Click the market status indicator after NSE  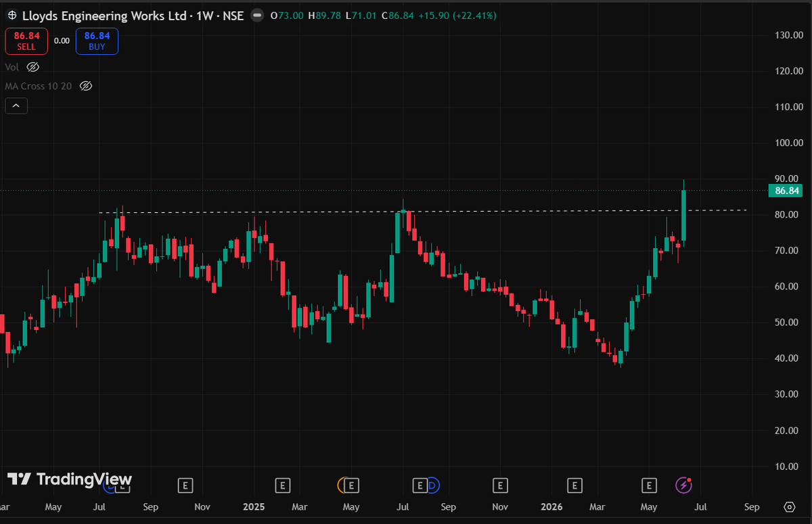coord(256,15)
